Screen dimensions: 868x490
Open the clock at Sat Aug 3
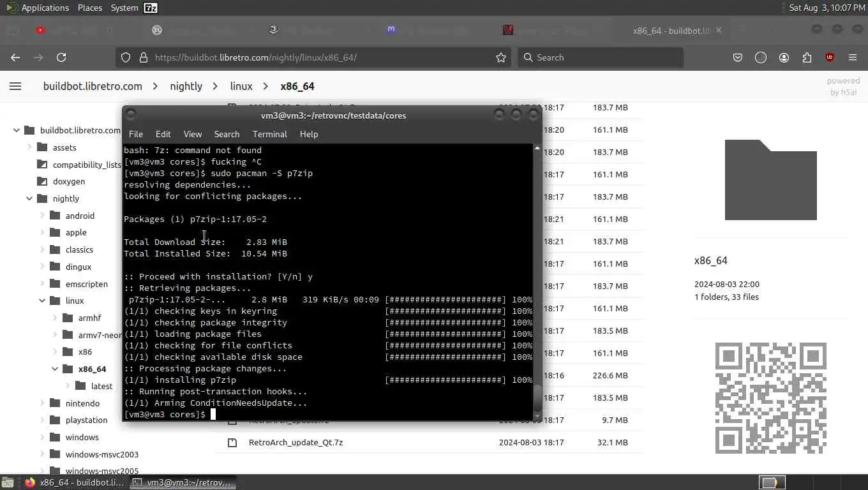tap(827, 8)
